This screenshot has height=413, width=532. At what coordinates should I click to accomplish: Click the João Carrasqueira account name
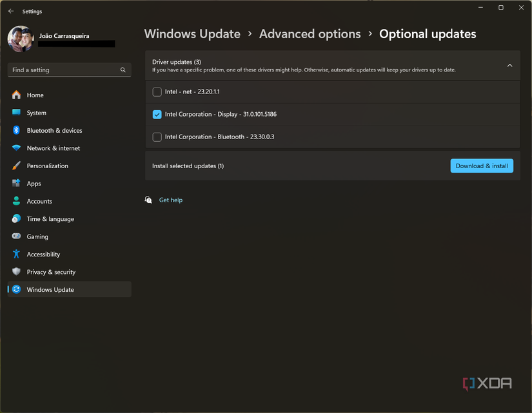[x=64, y=36]
